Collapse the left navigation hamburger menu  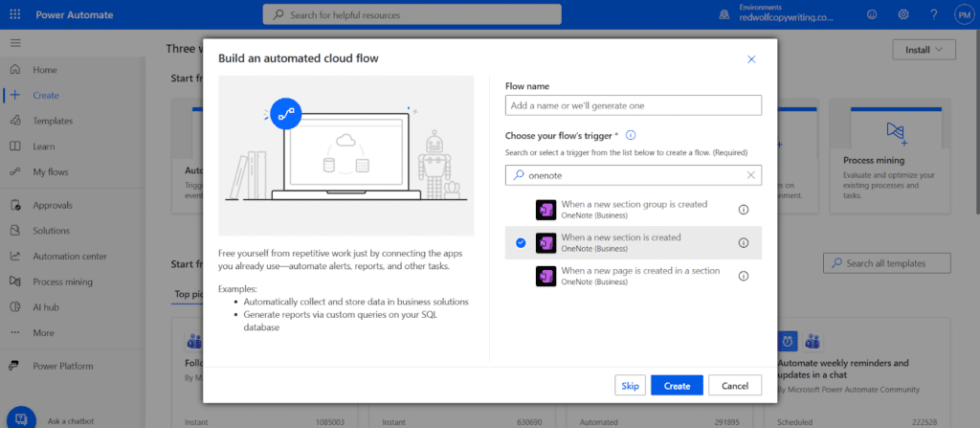click(15, 43)
